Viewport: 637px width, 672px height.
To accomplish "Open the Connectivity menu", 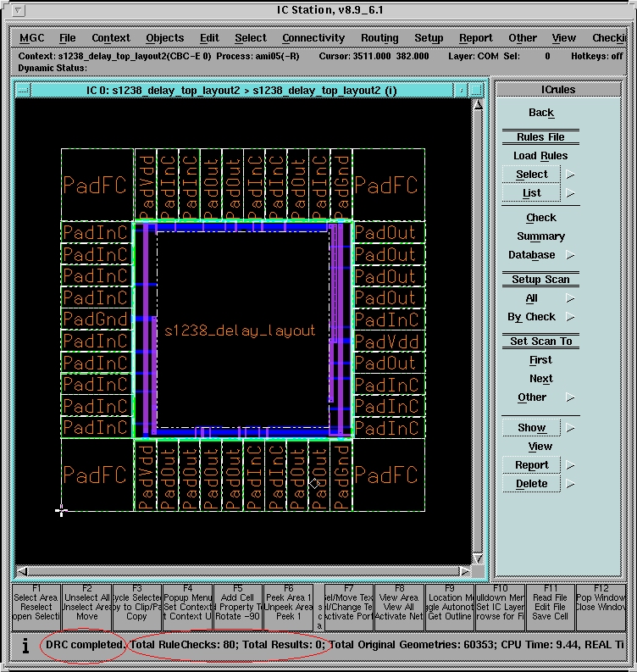I will pyautogui.click(x=313, y=38).
